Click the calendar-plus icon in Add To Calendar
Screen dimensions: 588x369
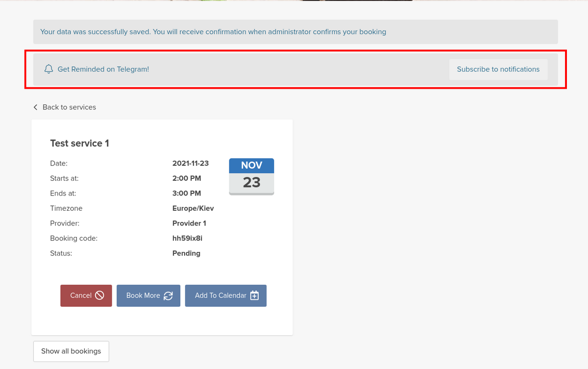click(254, 295)
